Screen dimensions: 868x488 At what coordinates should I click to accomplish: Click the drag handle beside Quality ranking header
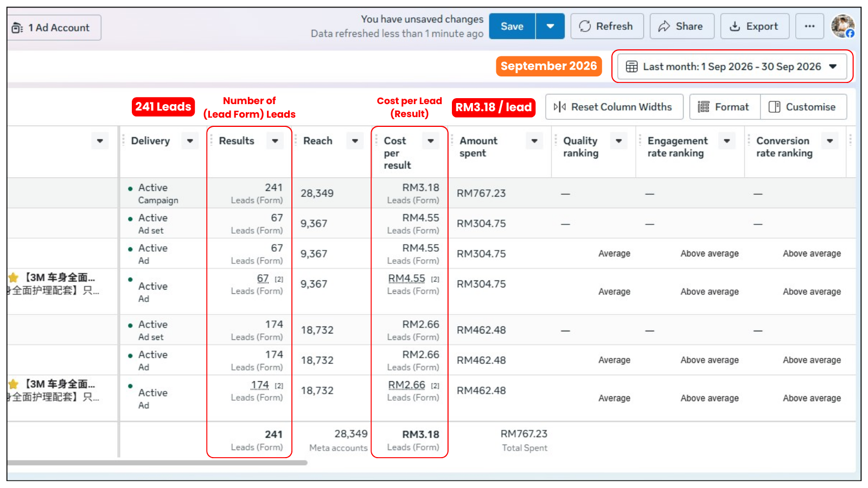point(556,140)
